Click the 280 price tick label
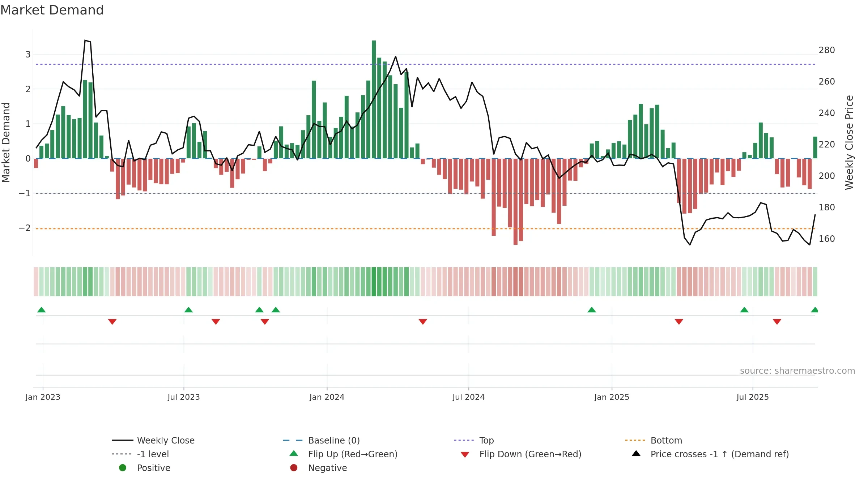The height and width of the screenshot is (488, 868). (827, 50)
